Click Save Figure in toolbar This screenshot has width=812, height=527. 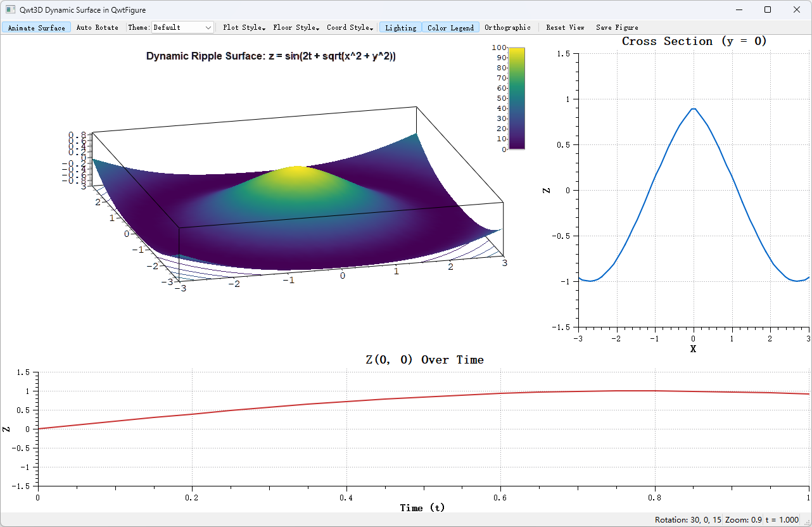617,27
